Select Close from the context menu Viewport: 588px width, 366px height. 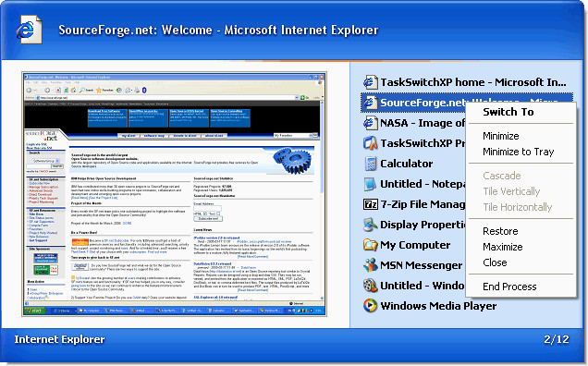click(495, 262)
